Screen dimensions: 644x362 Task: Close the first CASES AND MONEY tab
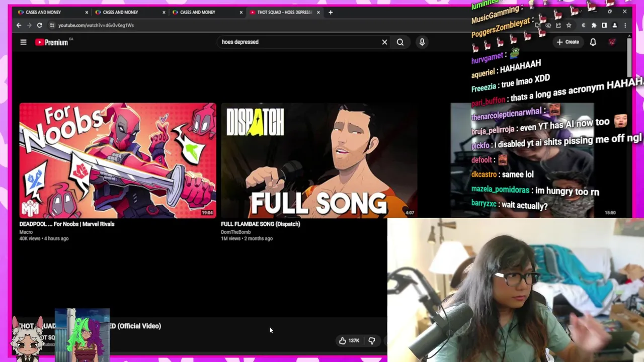(x=87, y=12)
